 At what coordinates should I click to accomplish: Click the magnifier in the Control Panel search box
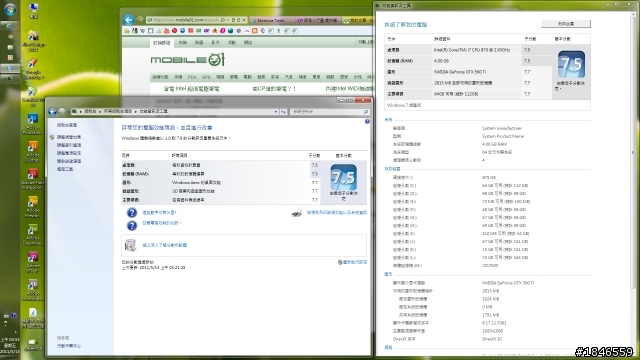pos(366,111)
